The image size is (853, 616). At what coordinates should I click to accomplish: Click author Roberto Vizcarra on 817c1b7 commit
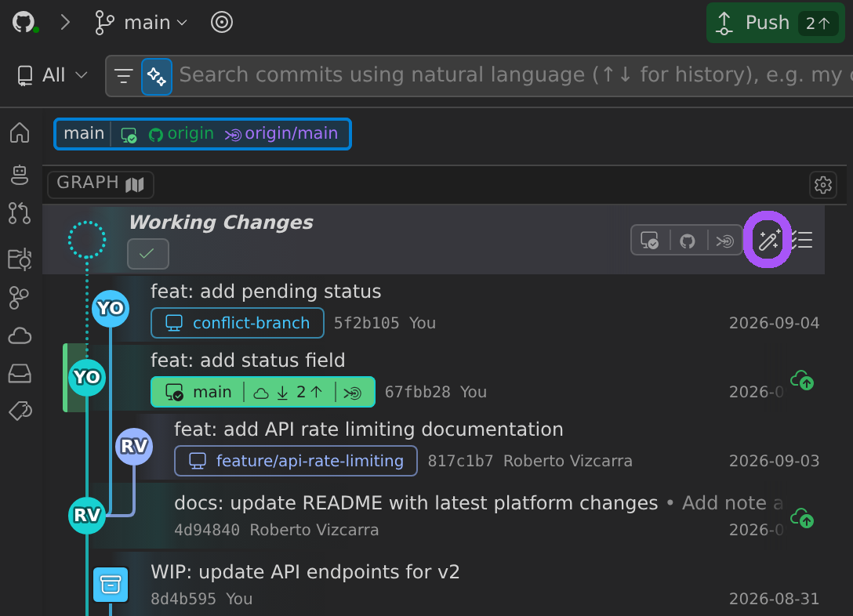coord(568,461)
